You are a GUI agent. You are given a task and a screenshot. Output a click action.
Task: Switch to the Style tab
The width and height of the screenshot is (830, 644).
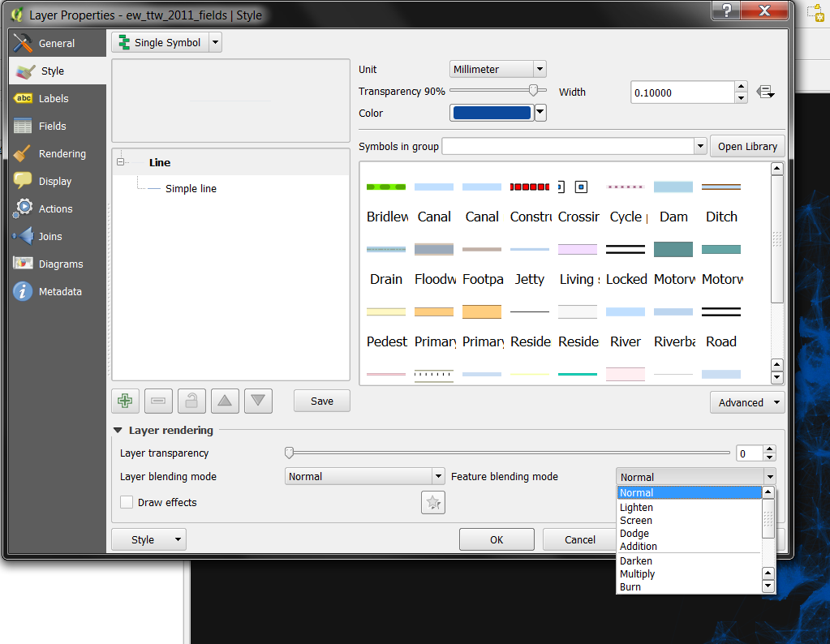tap(57, 71)
